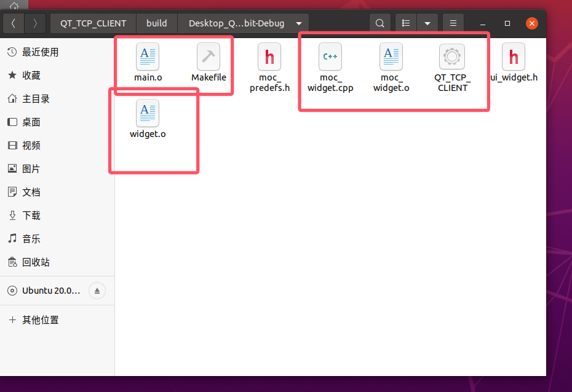572x392 pixels.
Task: Open 其他位置 other locations
Action: [57, 320]
